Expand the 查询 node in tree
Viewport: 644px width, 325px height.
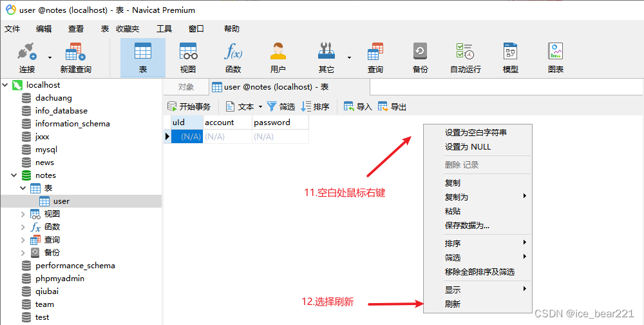(x=23, y=239)
